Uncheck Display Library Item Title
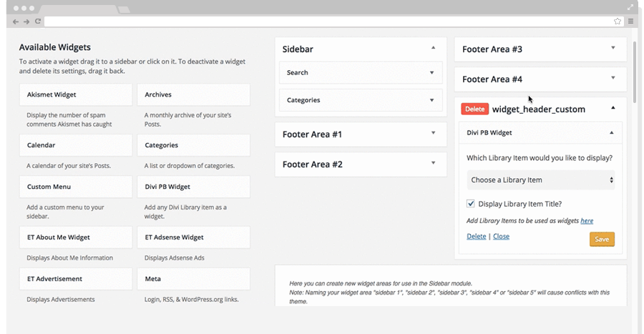This screenshot has height=334, width=644. tap(471, 204)
